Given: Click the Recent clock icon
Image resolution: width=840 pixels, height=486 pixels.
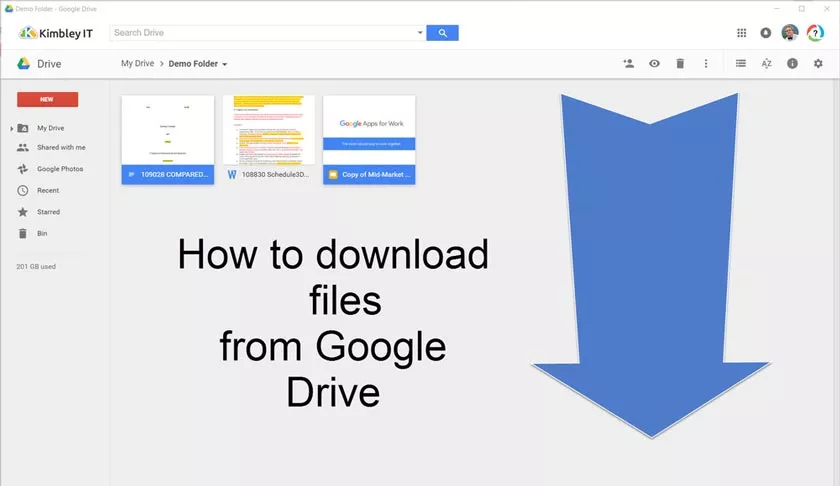Looking at the screenshot, I should click(22, 190).
